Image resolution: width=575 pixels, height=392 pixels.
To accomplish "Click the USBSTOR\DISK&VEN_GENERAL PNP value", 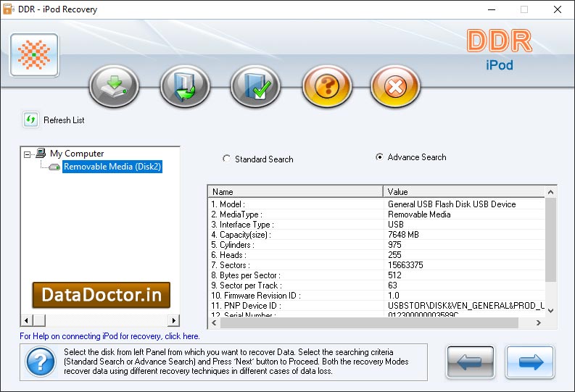I will [x=466, y=306].
